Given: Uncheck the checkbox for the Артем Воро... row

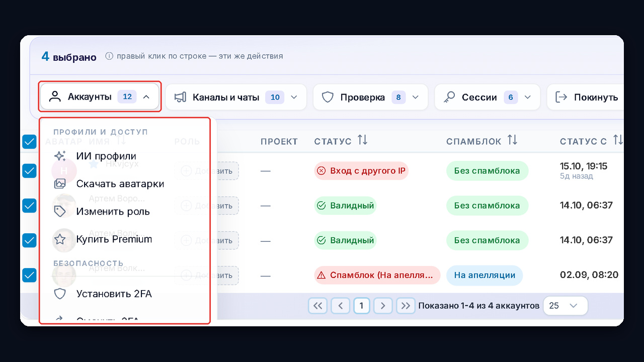Looking at the screenshot, I should click(29, 206).
